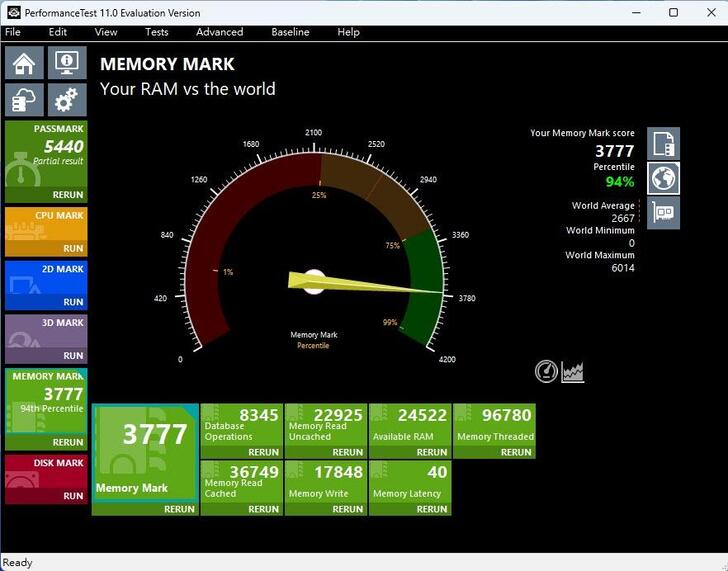
Task: Open the Baseline menu
Action: click(290, 32)
